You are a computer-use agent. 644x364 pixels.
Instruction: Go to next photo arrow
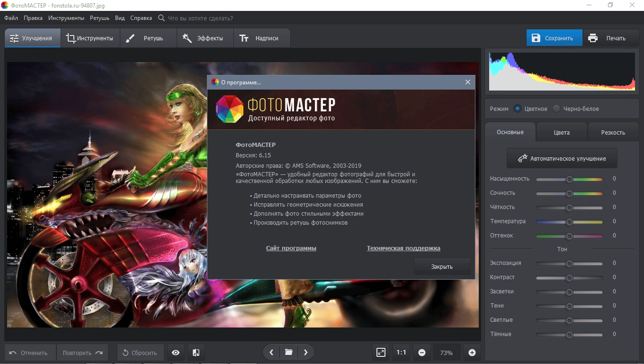click(x=306, y=352)
